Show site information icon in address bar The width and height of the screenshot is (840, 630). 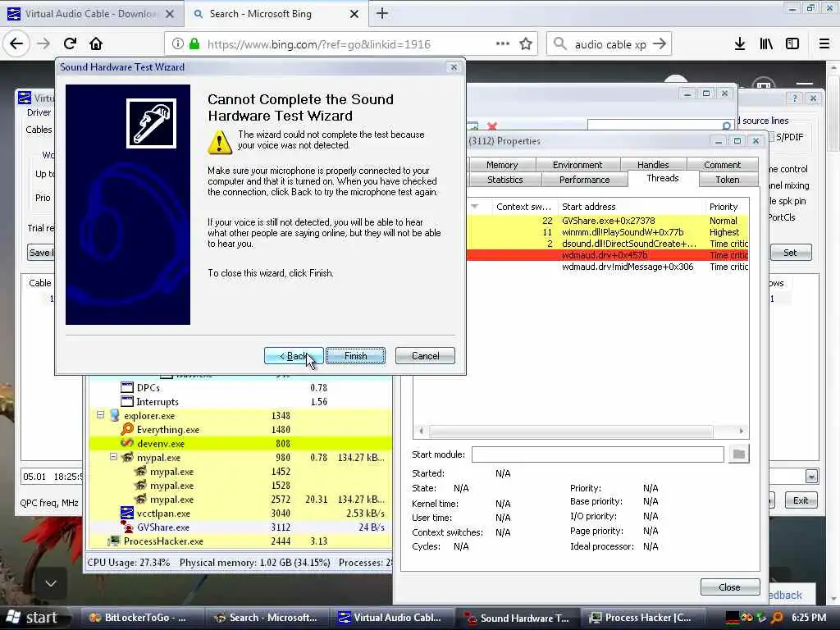point(178,44)
